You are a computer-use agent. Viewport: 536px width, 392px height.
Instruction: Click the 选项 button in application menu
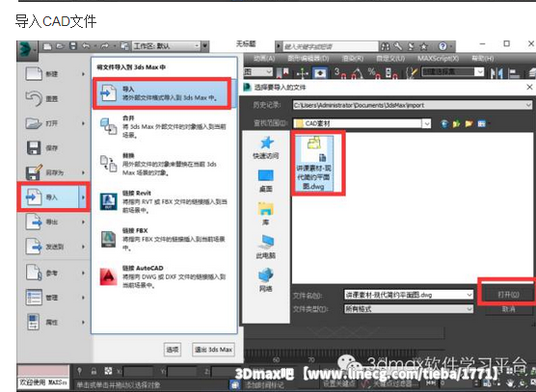[172, 350]
